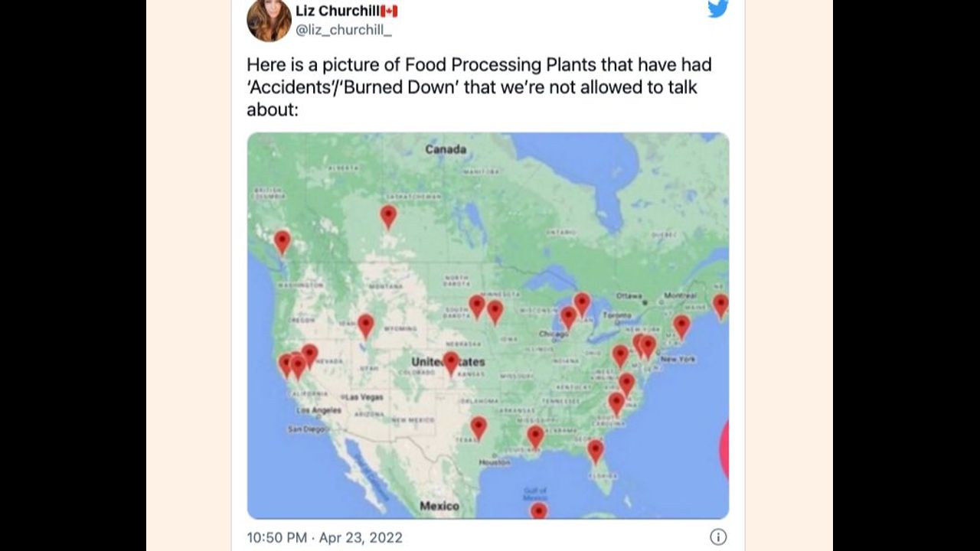
Task: Select the pin above the Florida label
Action: click(x=595, y=450)
